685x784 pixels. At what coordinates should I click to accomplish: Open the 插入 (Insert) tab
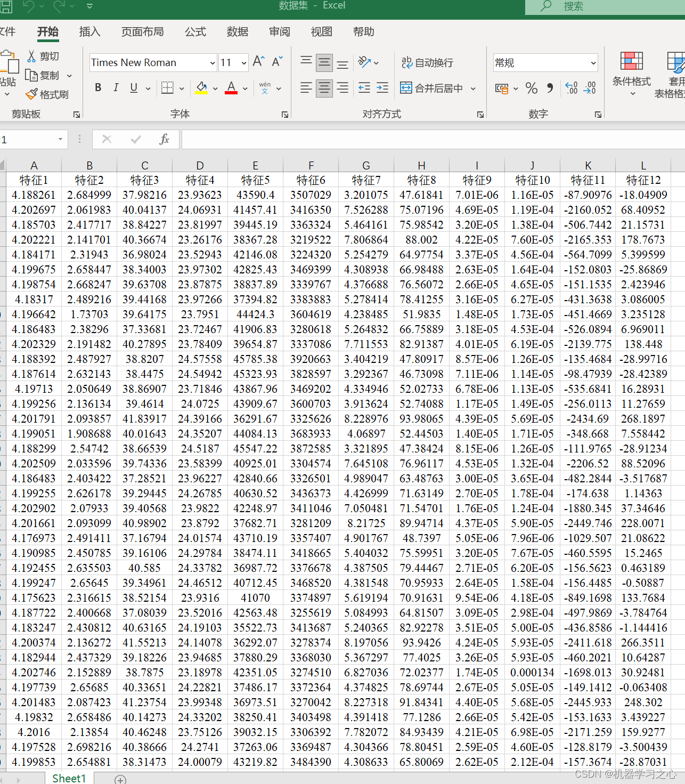tap(89, 31)
